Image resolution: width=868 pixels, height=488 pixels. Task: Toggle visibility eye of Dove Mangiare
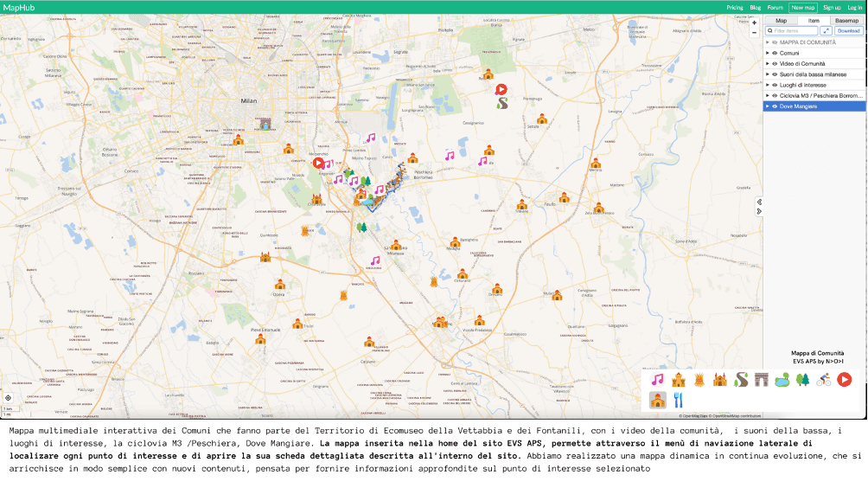click(775, 106)
